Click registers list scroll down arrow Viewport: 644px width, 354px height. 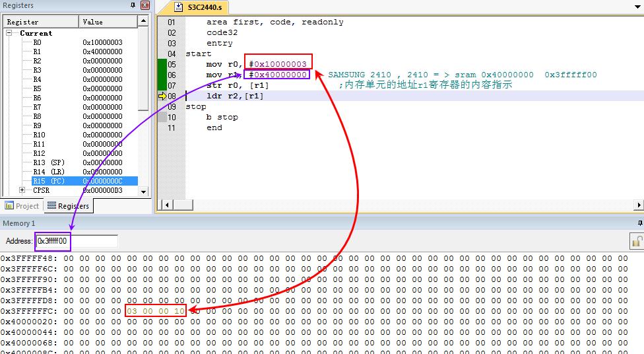[143, 192]
